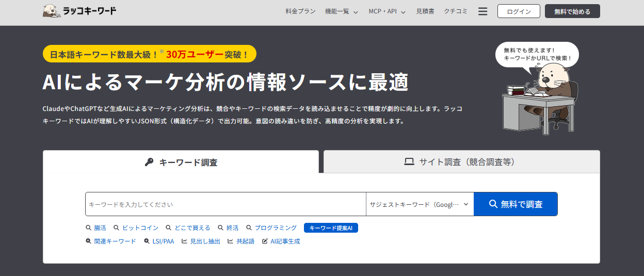Click the magnifier icon beside 腸活
The image size is (644, 276).
coord(89,228)
